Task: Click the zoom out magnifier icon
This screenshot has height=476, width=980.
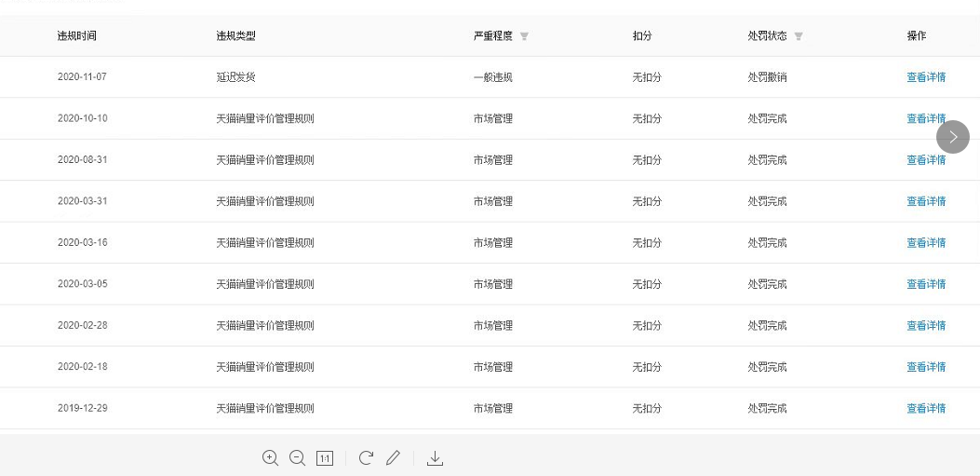Action: click(x=298, y=458)
